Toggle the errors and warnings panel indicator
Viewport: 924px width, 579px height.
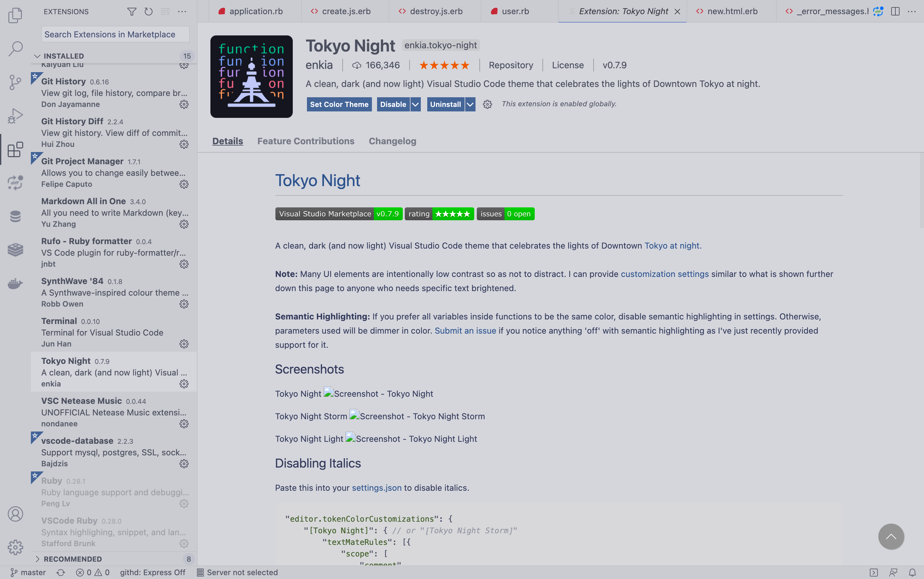click(93, 573)
